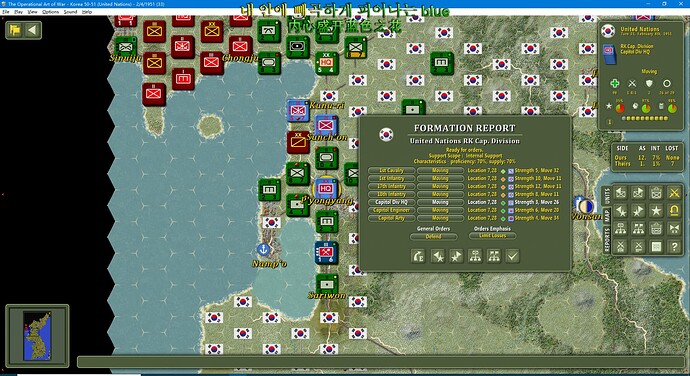Click the formation hierarchy icon in the report dialog
The height and width of the screenshot is (376, 690).
pos(475,256)
